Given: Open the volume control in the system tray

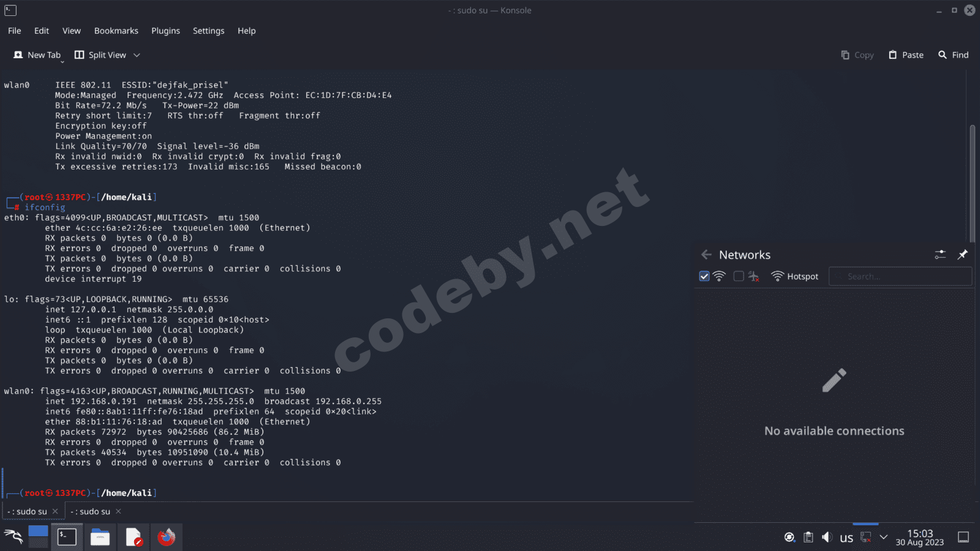Looking at the screenshot, I should tap(827, 537).
